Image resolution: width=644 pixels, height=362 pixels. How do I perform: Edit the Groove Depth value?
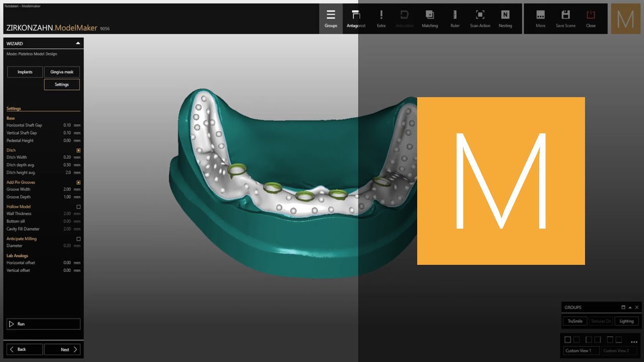pos(67,197)
